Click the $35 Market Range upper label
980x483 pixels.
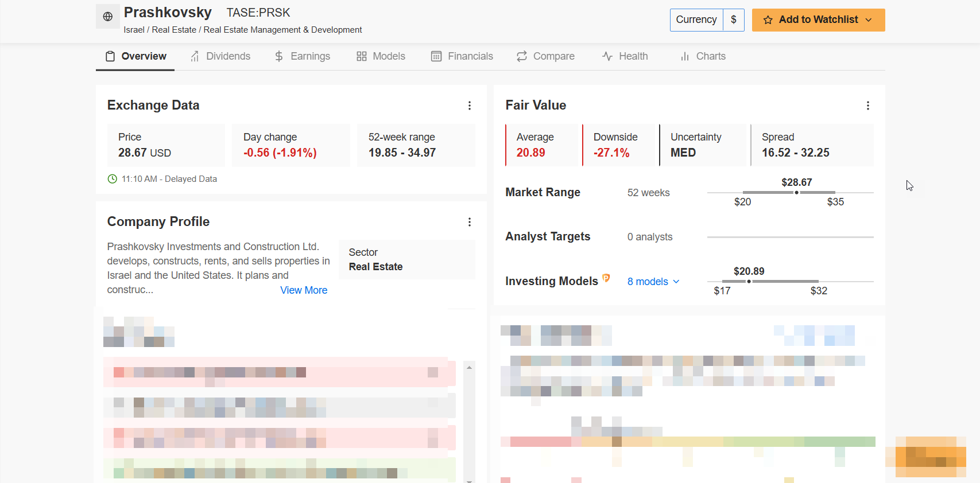835,202
